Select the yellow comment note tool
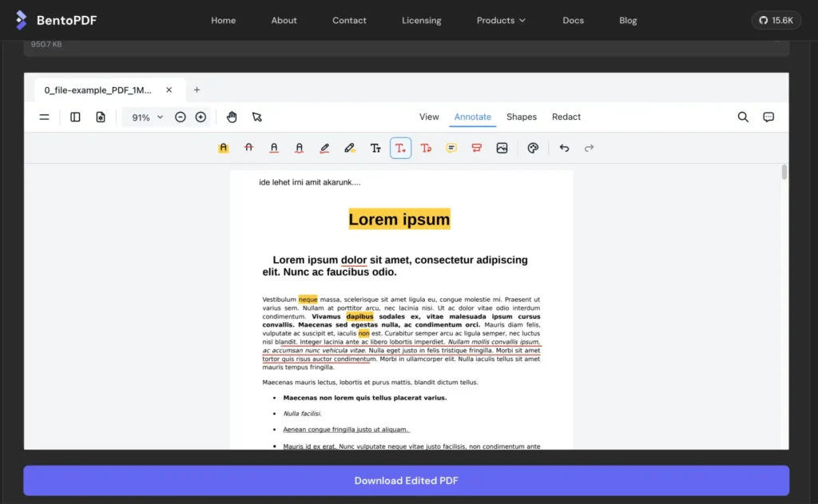 (x=451, y=149)
